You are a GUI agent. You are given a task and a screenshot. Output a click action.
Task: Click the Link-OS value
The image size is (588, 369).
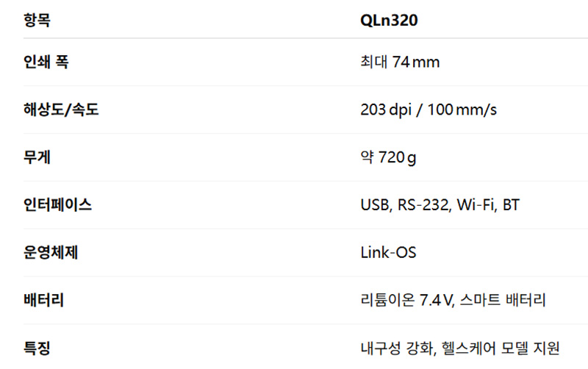pyautogui.click(x=388, y=253)
